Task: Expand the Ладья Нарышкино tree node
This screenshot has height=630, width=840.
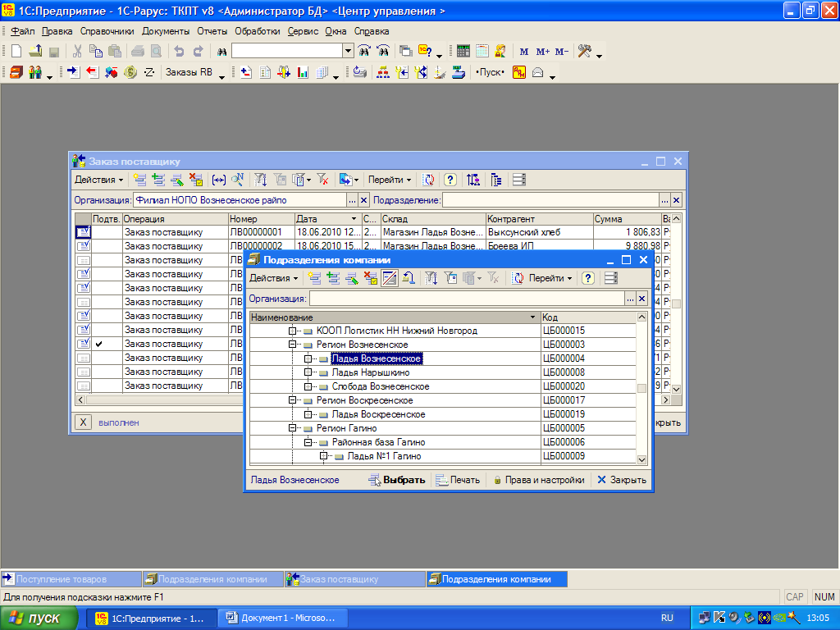Action: [308, 372]
